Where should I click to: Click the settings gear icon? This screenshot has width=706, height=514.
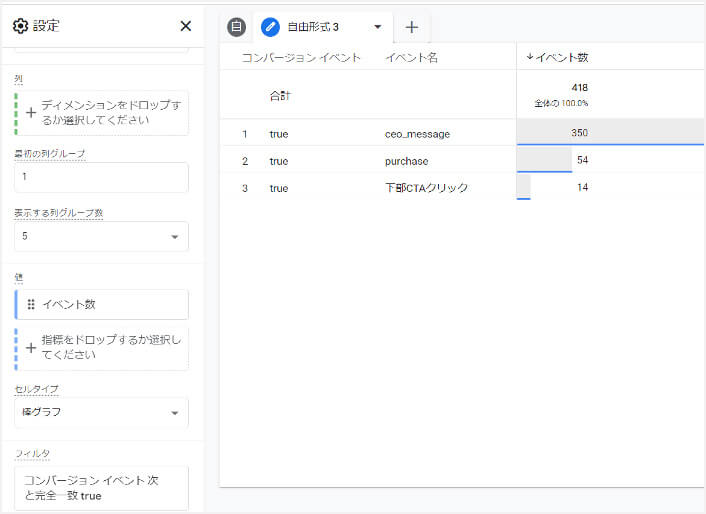[20, 26]
